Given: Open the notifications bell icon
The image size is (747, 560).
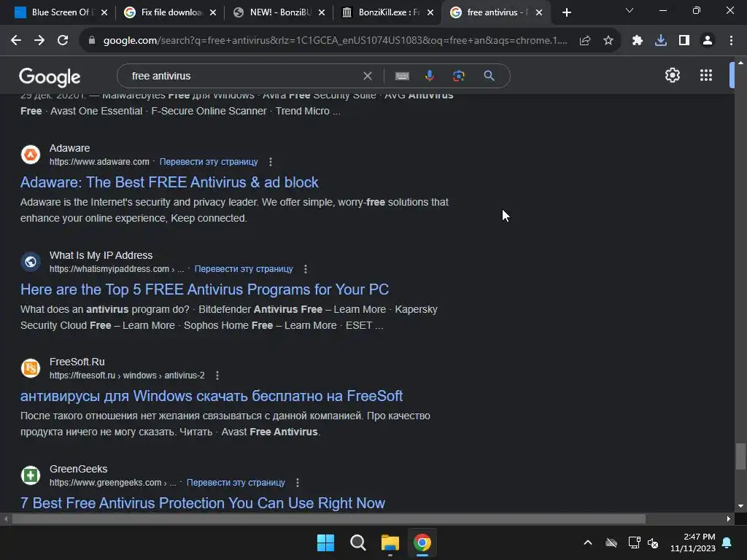Looking at the screenshot, I should [x=727, y=542].
